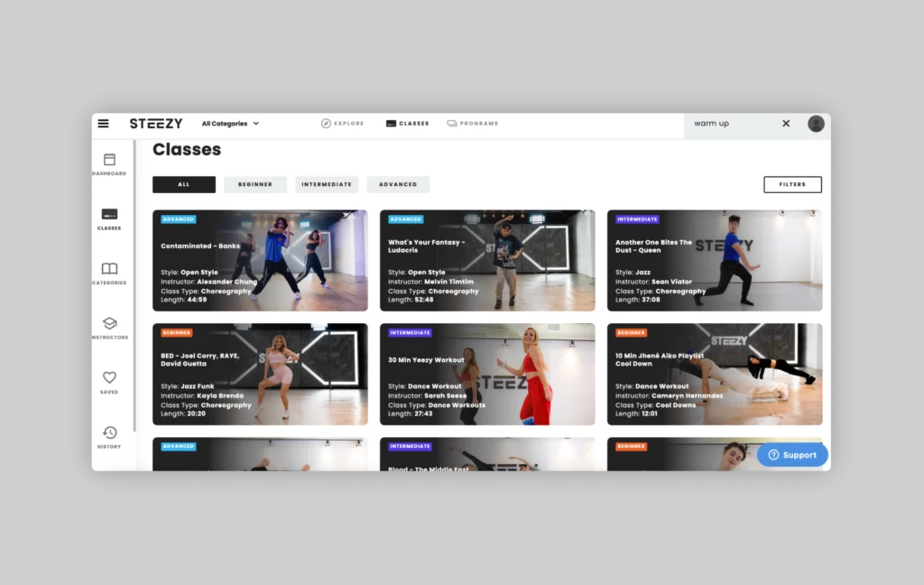Image resolution: width=924 pixels, height=585 pixels.
Task: Open the BED - Joel Corry class card
Action: click(260, 374)
